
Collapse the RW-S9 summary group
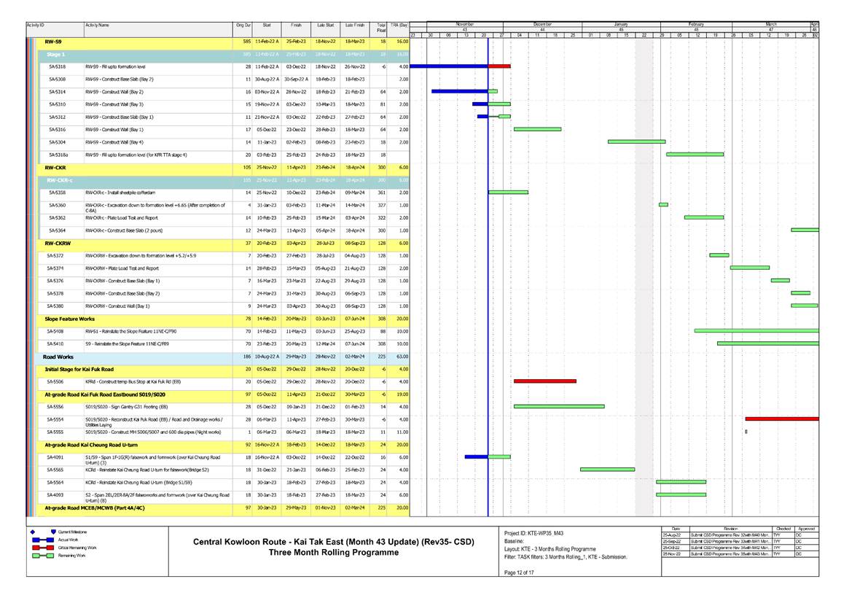click(x=55, y=42)
